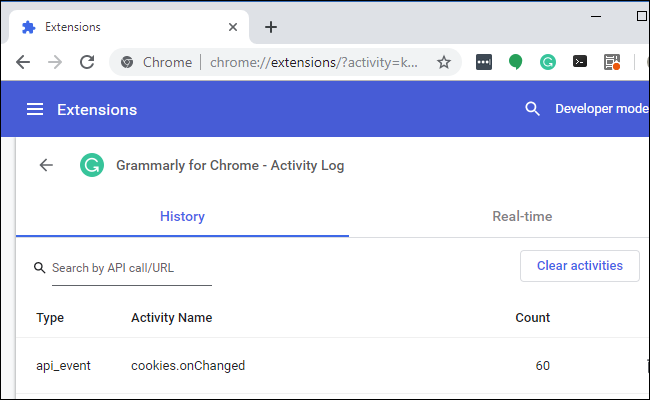The height and width of the screenshot is (400, 650).
Task: Click the green Hangouts extension icon
Action: pos(516,62)
